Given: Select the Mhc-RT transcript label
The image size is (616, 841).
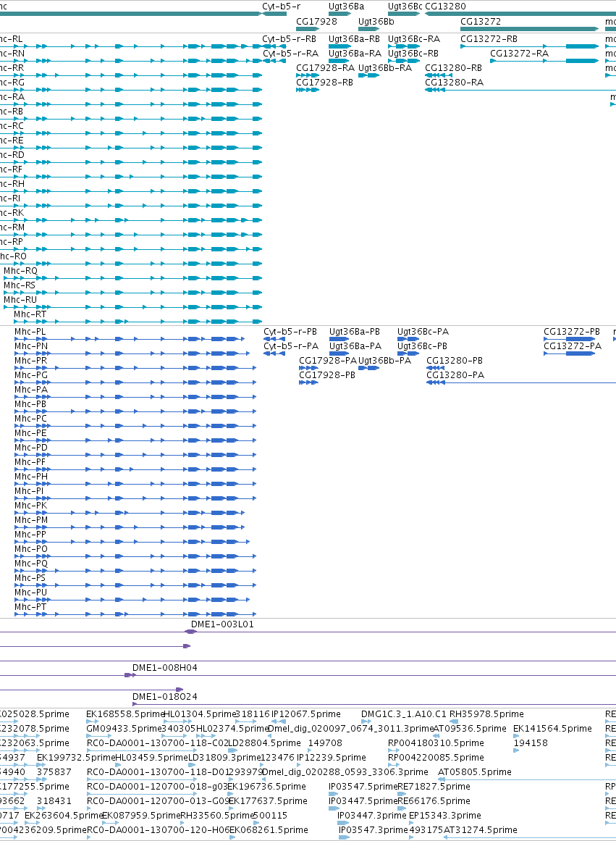Looking at the screenshot, I should point(30,314).
